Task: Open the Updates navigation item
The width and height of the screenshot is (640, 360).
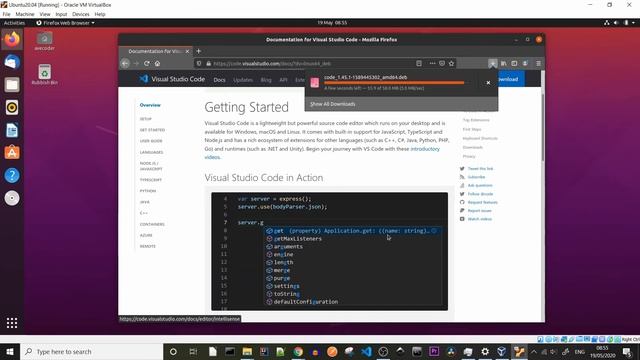Action: point(243,80)
